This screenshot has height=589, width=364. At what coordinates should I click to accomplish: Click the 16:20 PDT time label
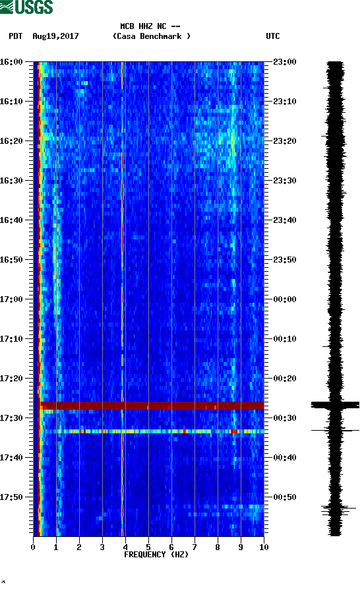click(11, 141)
